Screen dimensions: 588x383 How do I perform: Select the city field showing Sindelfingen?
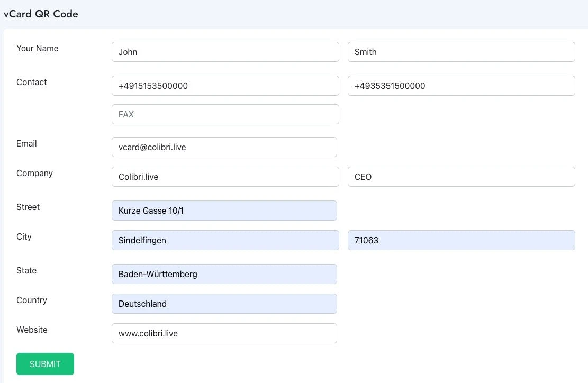tap(225, 240)
